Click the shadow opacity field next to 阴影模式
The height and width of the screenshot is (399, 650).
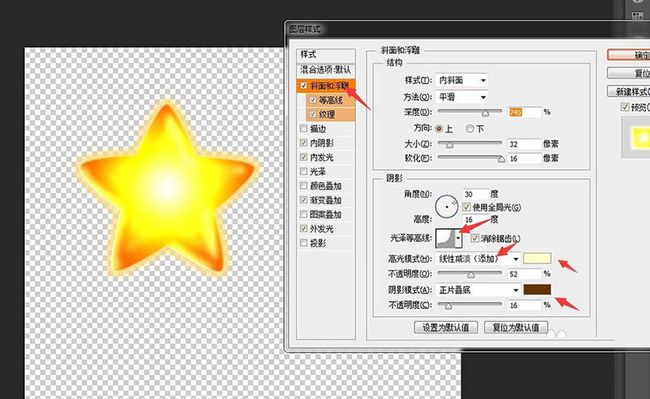coord(525,305)
